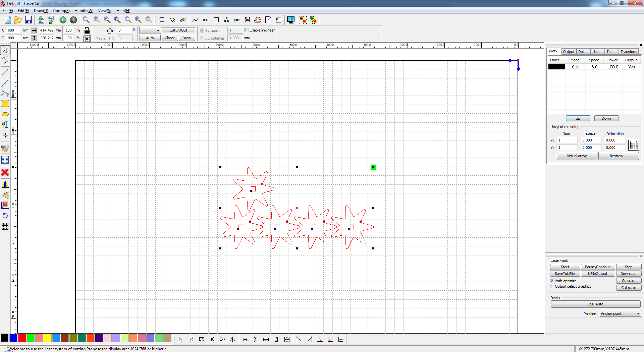Enable the link near checkbox
Viewport: 644px width, 352px height.
coord(247,30)
